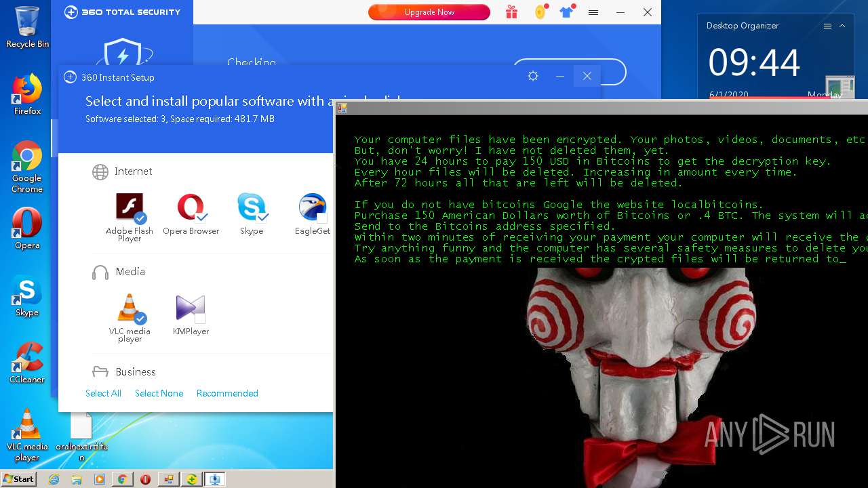The height and width of the screenshot is (488, 868).
Task: Open the gift box icon in 360 Total Security
Action: point(511,12)
